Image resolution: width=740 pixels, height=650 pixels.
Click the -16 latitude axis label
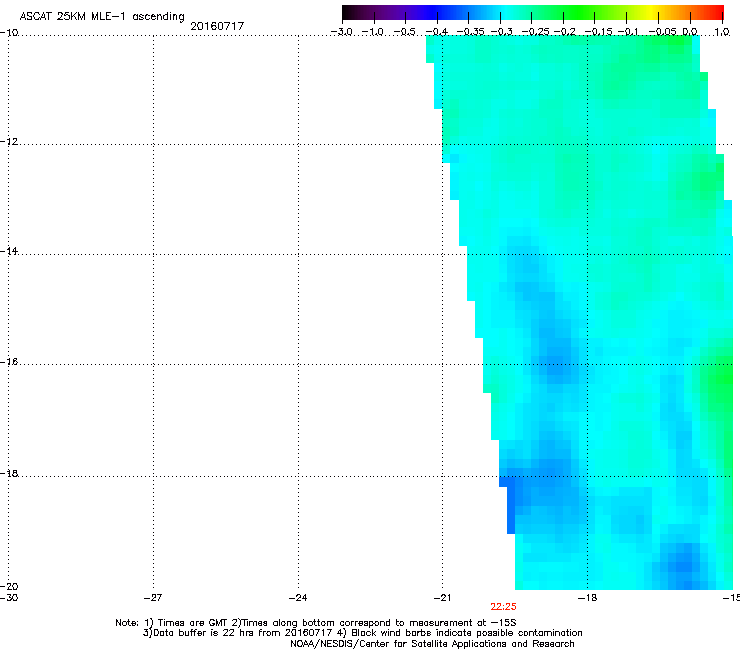[9, 362]
